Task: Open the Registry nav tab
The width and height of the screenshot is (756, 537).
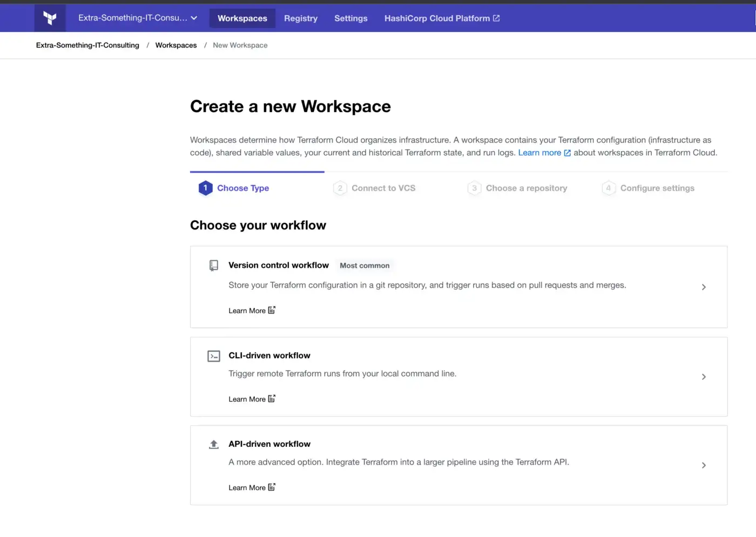Action: tap(301, 18)
